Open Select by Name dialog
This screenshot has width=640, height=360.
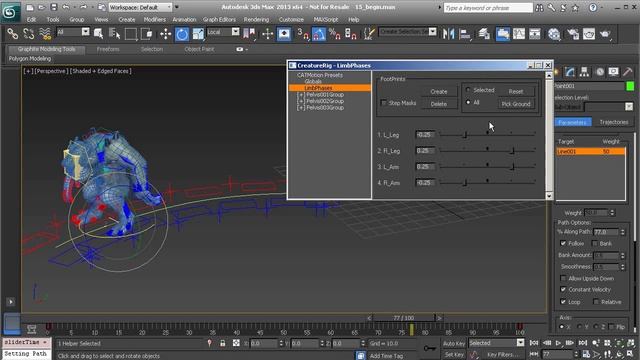point(114,33)
